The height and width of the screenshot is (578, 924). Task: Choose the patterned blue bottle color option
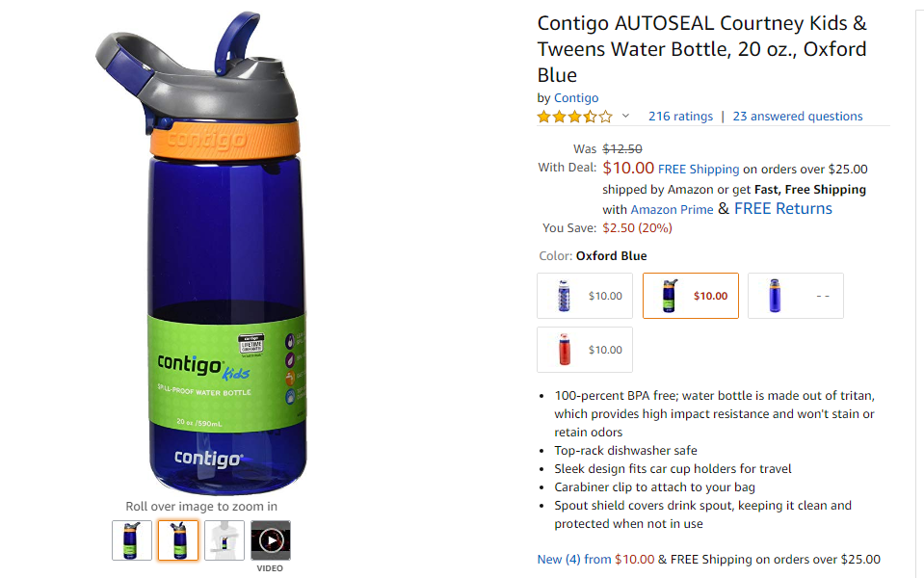[x=585, y=296]
